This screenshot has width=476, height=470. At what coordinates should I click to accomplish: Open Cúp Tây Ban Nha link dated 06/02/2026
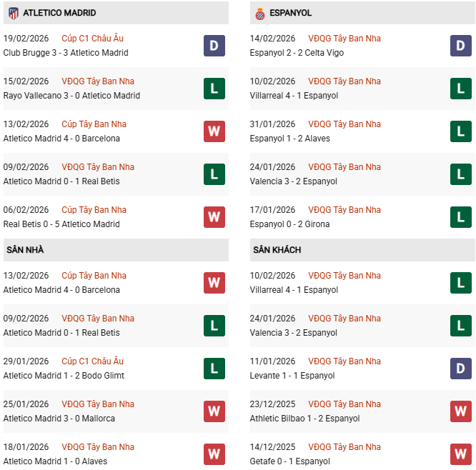point(94,210)
